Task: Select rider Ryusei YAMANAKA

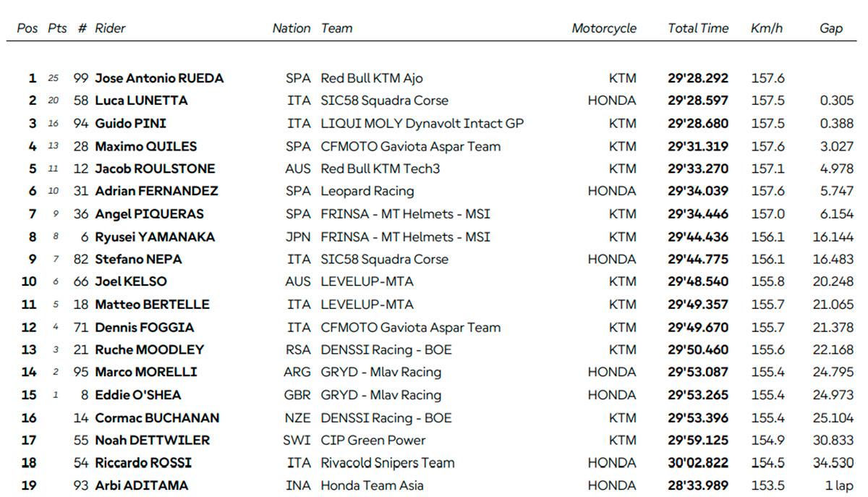Action: click(x=155, y=237)
